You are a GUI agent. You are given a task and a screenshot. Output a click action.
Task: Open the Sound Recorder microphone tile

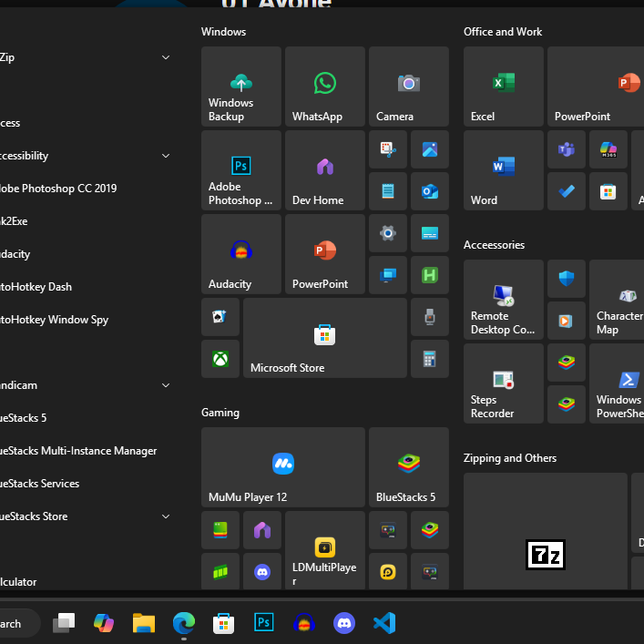pos(430,317)
